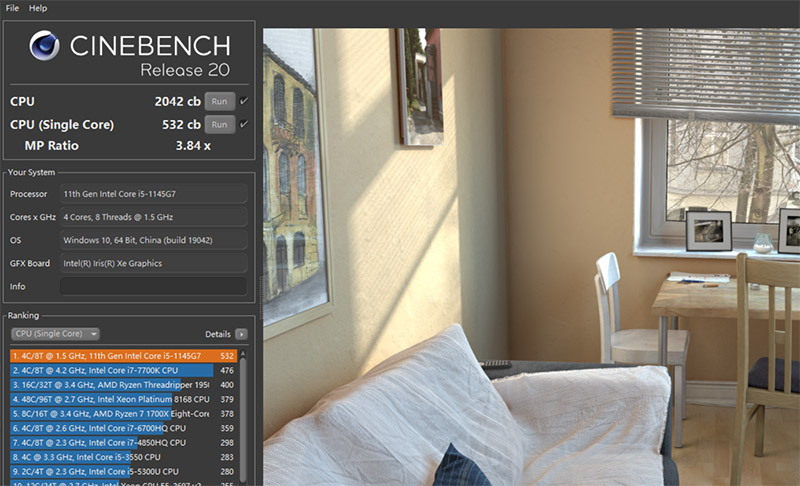Screen dimensions: 800x486
Task: Click the 532 cb single core score
Action: 181,124
